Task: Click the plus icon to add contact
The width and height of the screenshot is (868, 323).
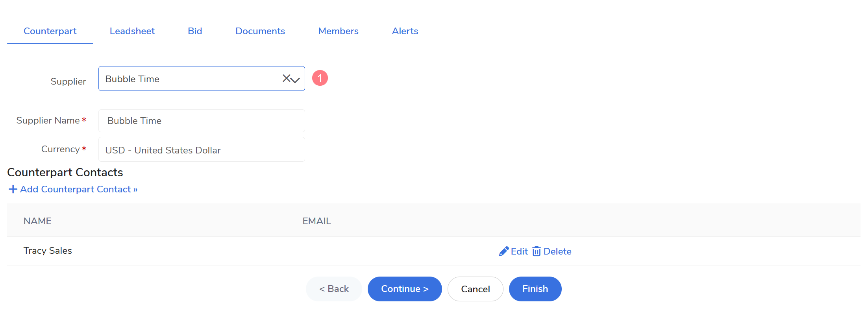Action: (13, 189)
